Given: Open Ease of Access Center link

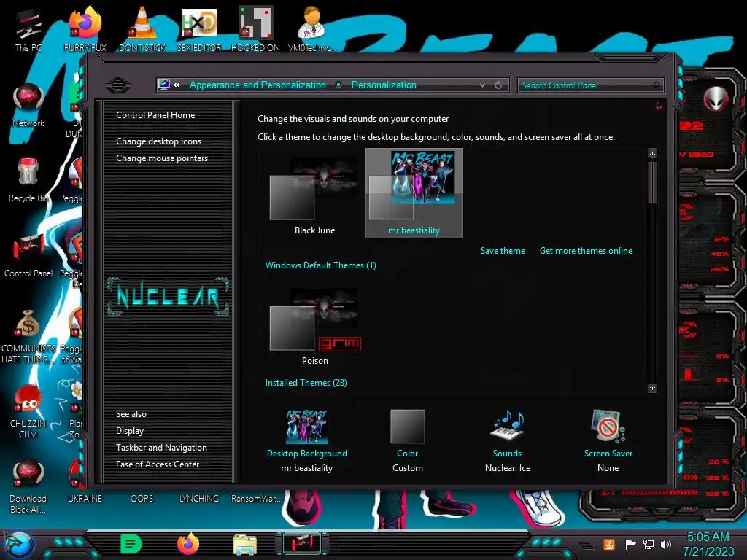Looking at the screenshot, I should (158, 464).
